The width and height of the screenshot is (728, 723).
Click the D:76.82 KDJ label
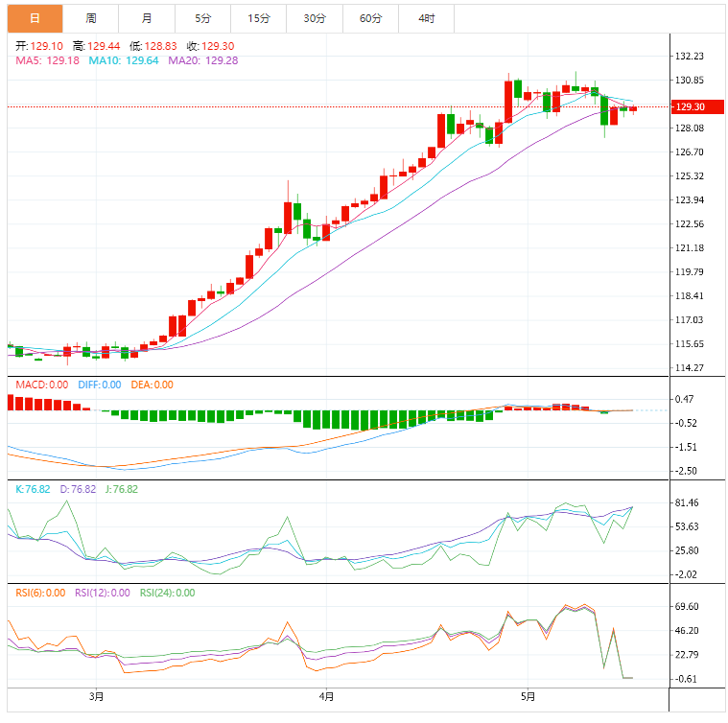(78, 489)
